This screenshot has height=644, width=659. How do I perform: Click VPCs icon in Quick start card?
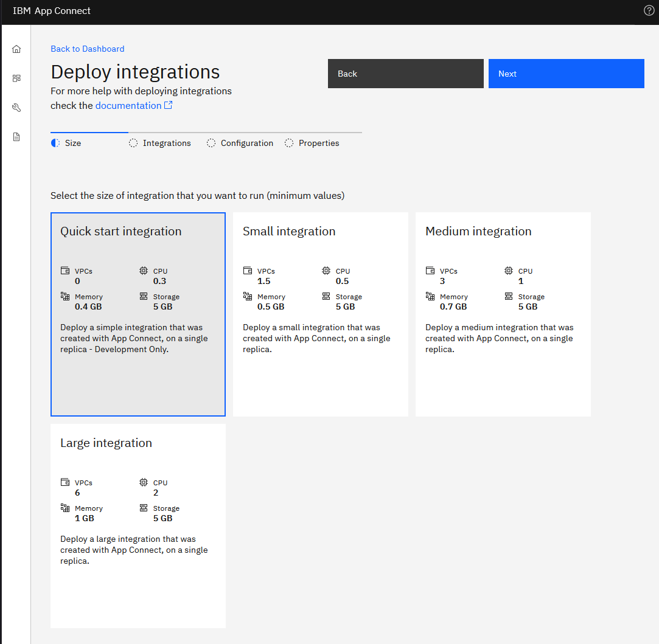tap(65, 271)
